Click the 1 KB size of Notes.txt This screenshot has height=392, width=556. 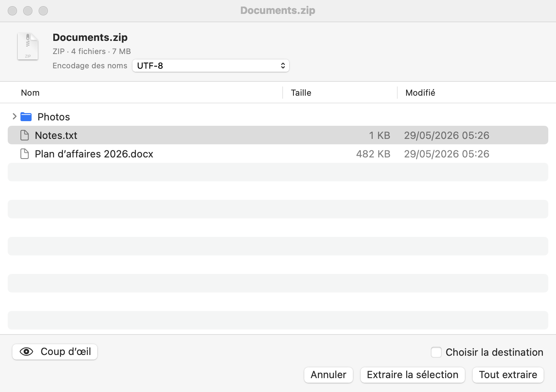pos(380,135)
